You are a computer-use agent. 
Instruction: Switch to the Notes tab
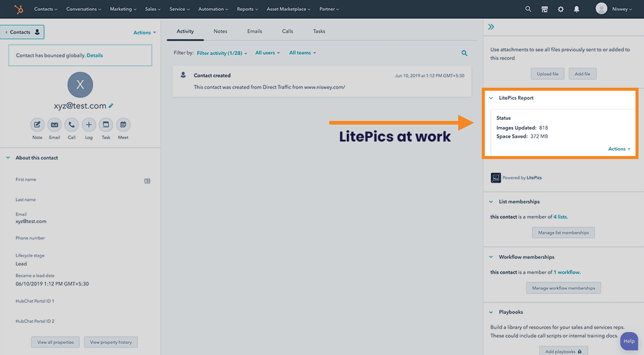[x=220, y=31]
